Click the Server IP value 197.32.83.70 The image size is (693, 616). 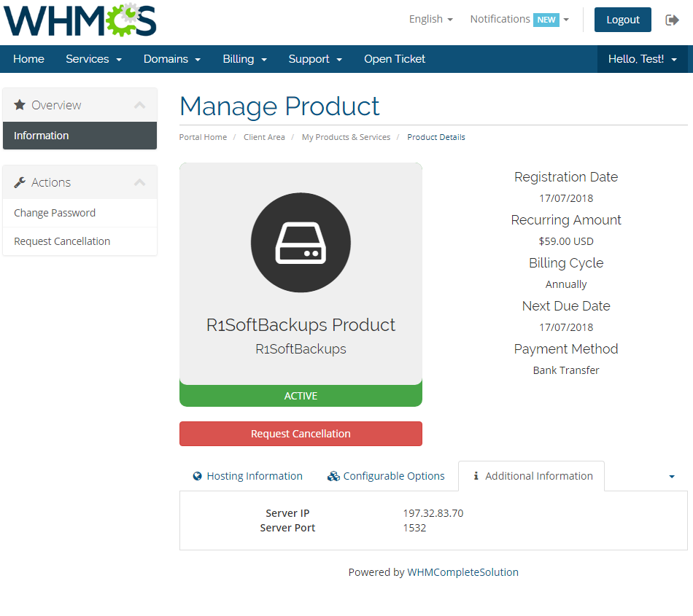(433, 513)
